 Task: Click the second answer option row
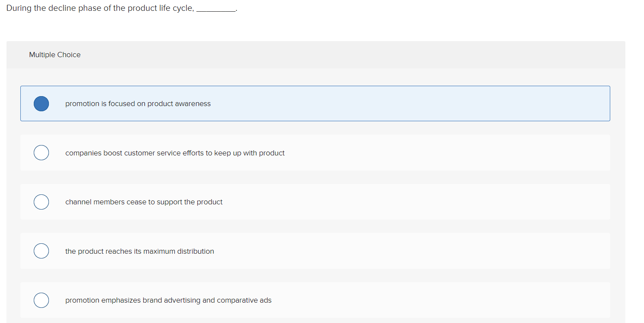[x=315, y=152]
